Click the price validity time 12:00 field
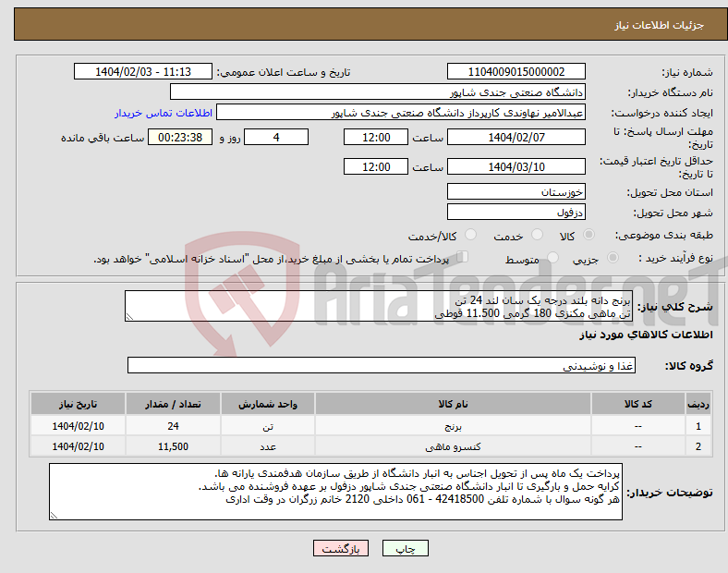The image size is (728, 573). coord(376,166)
